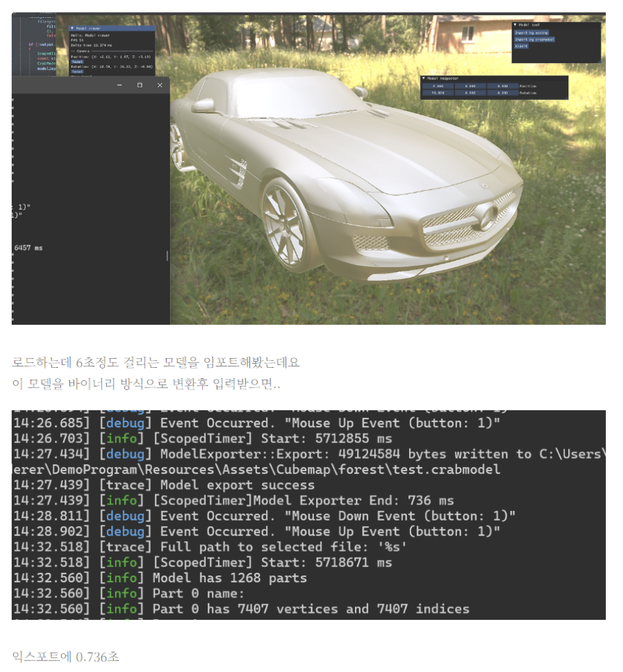
Task: Select the second Position field in Model inspector
Action: click(x=470, y=86)
